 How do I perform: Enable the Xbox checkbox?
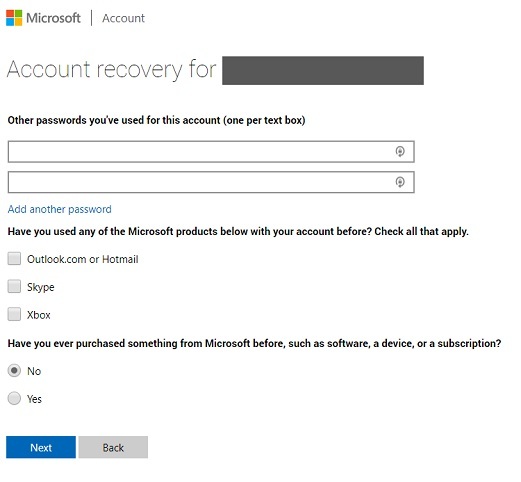pyautogui.click(x=14, y=314)
